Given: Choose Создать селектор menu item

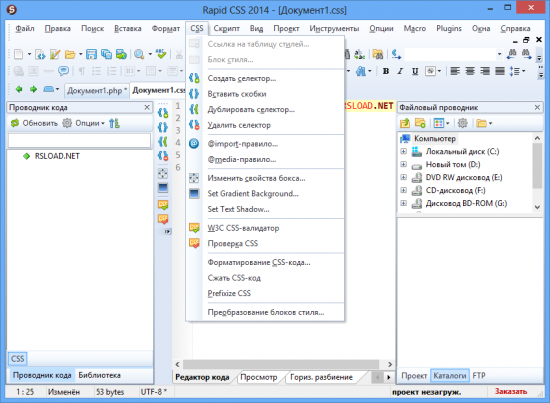Looking at the screenshot, I should [265, 78].
